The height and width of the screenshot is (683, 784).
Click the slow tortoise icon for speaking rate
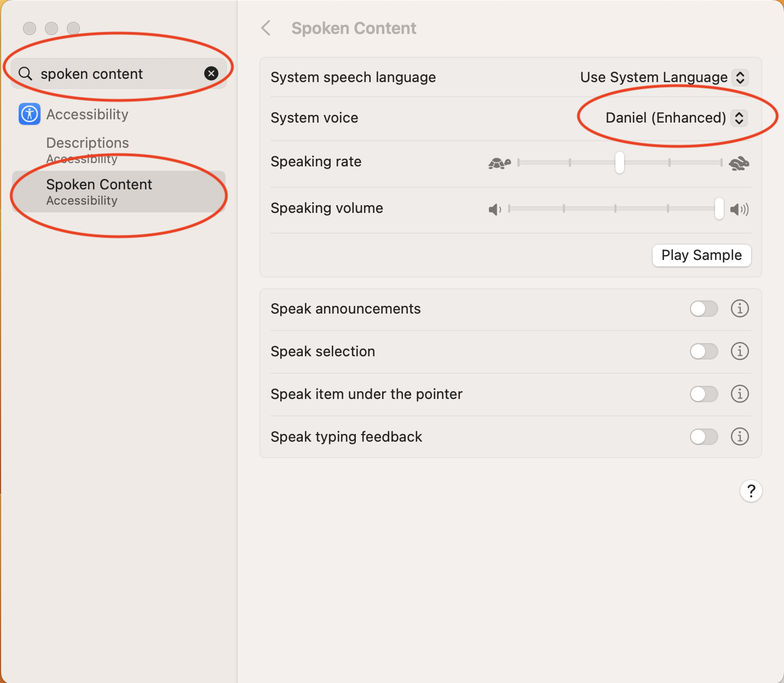(x=499, y=163)
